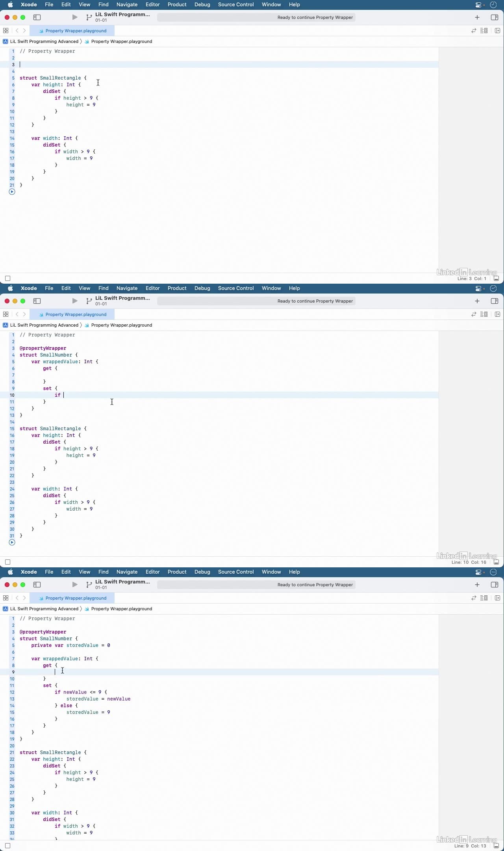This screenshot has width=504, height=851.
Task: Open the related items grid icon, top window
Action: coord(6,31)
